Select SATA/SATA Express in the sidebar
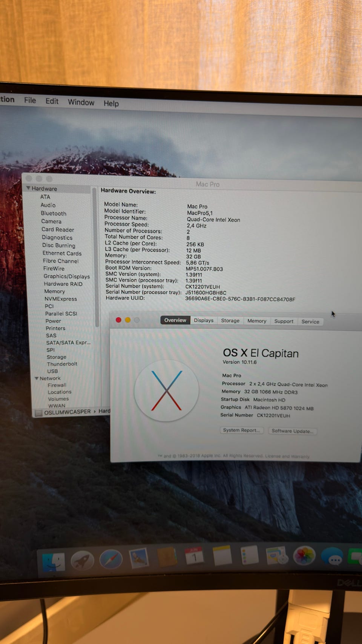362x644 pixels. tap(68, 343)
